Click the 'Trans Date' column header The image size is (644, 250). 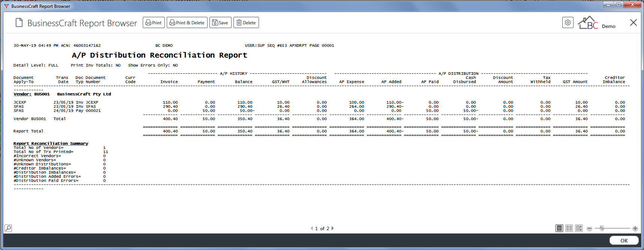point(62,80)
